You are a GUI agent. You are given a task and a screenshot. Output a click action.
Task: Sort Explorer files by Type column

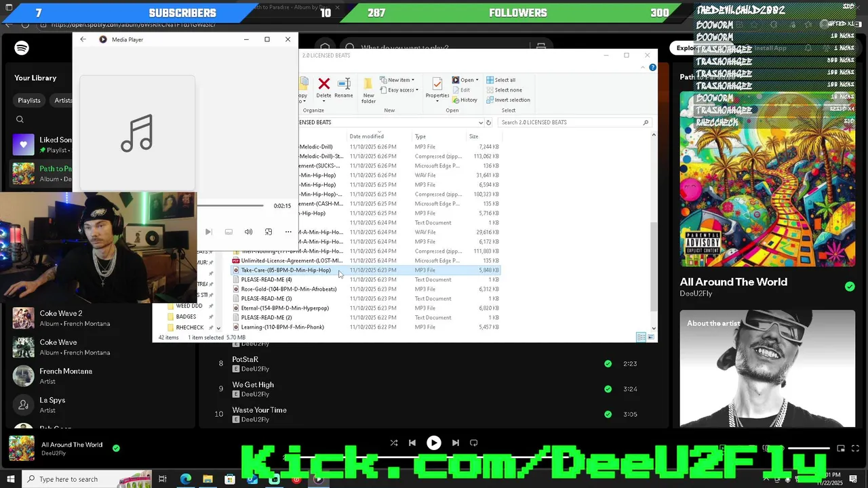[x=420, y=136]
